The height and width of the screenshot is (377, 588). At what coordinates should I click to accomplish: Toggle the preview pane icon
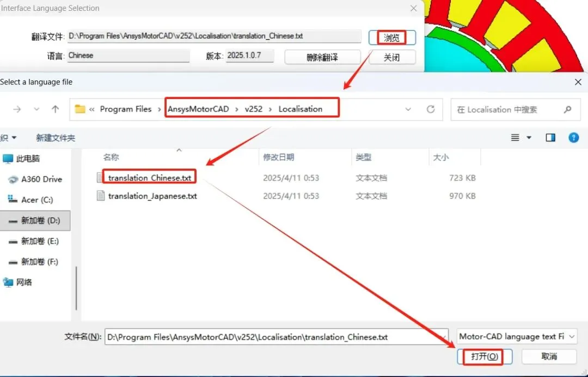pyautogui.click(x=550, y=138)
